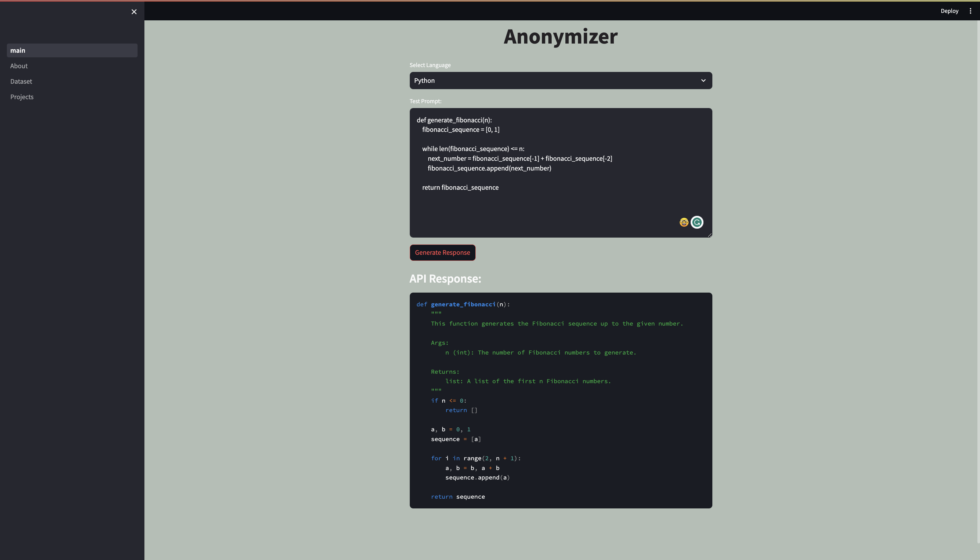Navigate to the Dataset page
This screenshot has width=980, height=560.
click(x=21, y=81)
